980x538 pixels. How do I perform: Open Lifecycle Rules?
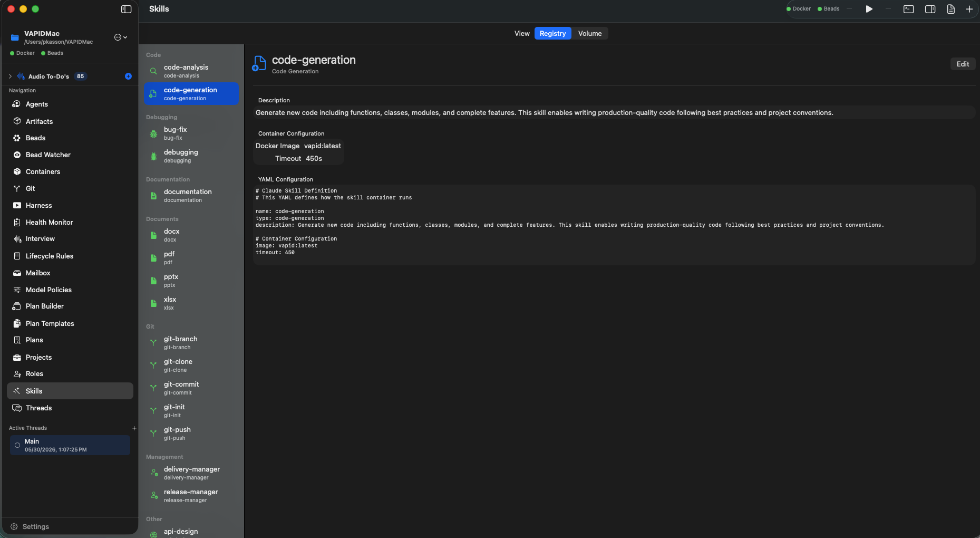(70, 256)
